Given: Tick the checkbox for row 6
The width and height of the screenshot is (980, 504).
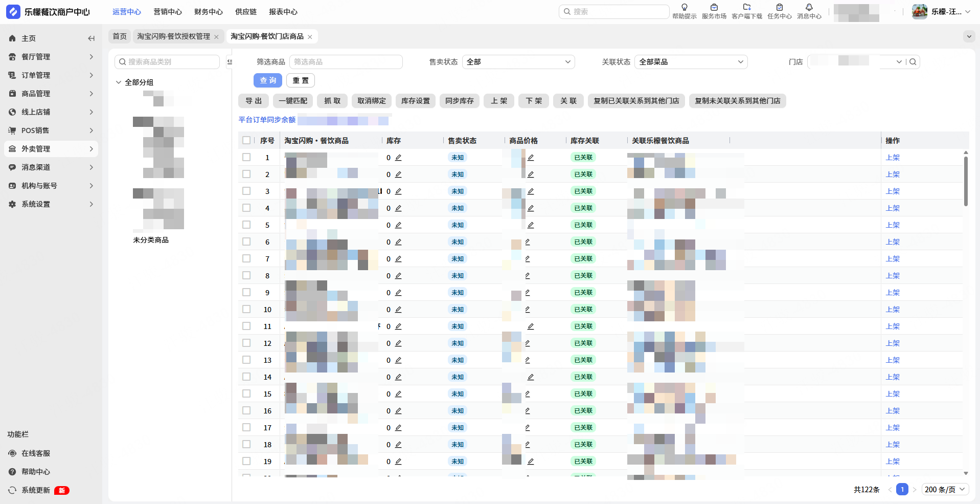Looking at the screenshot, I should click(246, 242).
